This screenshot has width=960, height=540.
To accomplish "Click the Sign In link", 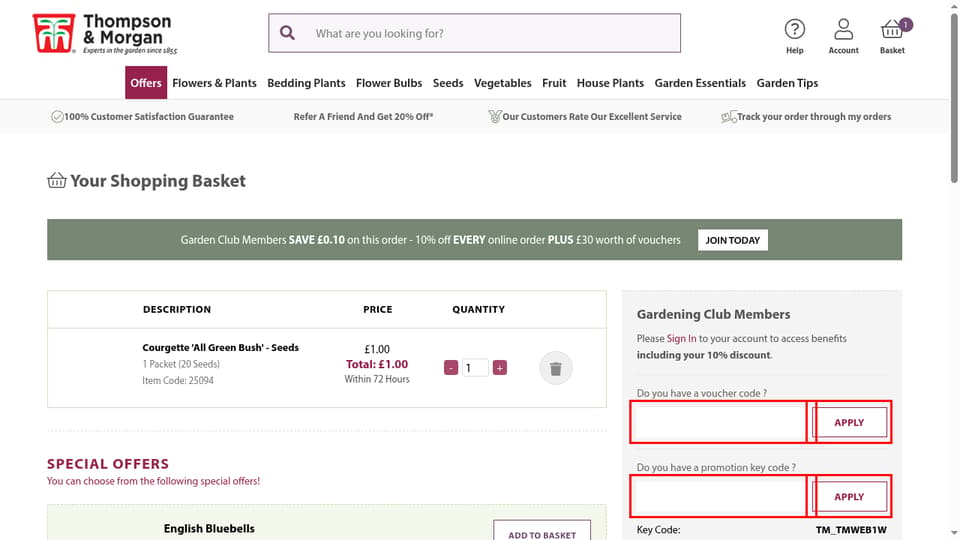I will [x=681, y=339].
